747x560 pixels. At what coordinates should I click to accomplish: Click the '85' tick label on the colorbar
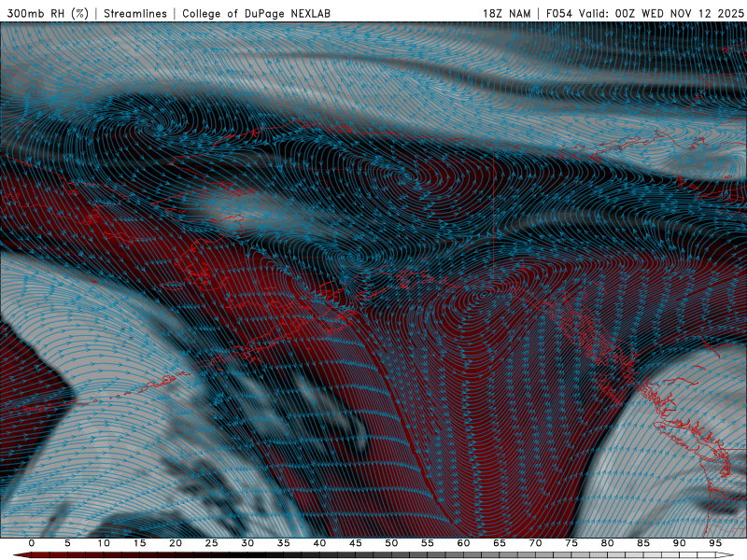pos(643,543)
